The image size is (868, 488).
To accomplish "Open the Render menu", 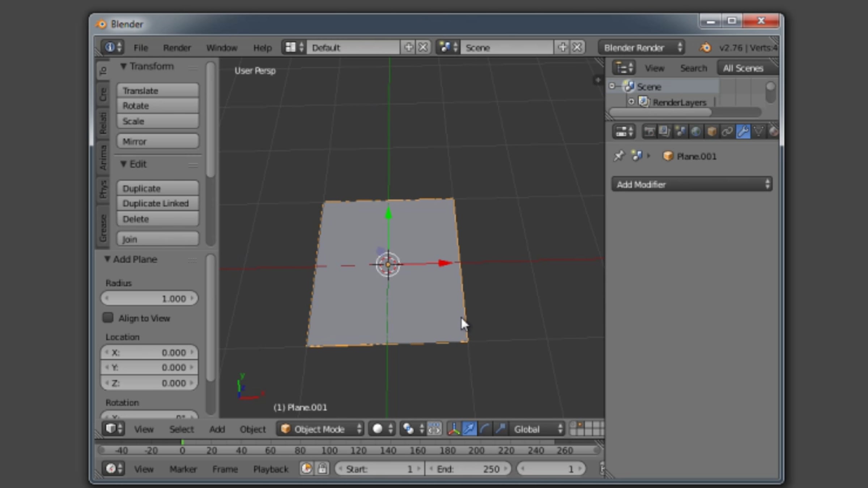I will click(x=176, y=48).
